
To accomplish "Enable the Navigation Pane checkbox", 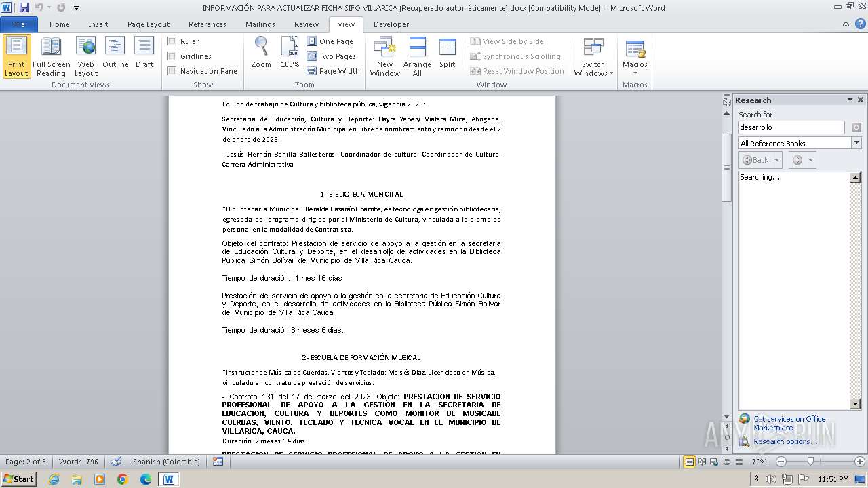I will tap(172, 71).
